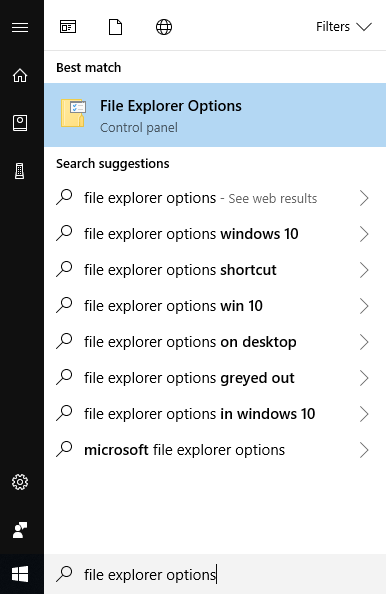Filter results by Apps icon
386x594 pixels.
coord(68,27)
